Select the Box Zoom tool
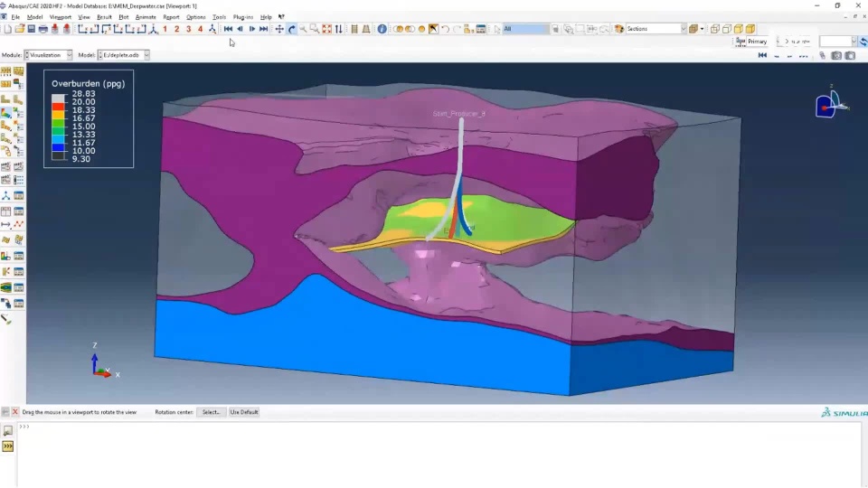The image size is (868, 488). 315,29
